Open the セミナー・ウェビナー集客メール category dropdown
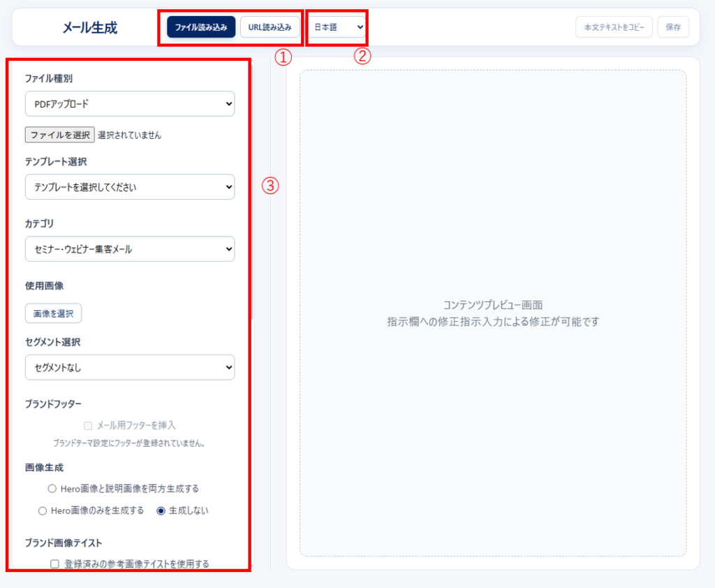 coord(130,249)
